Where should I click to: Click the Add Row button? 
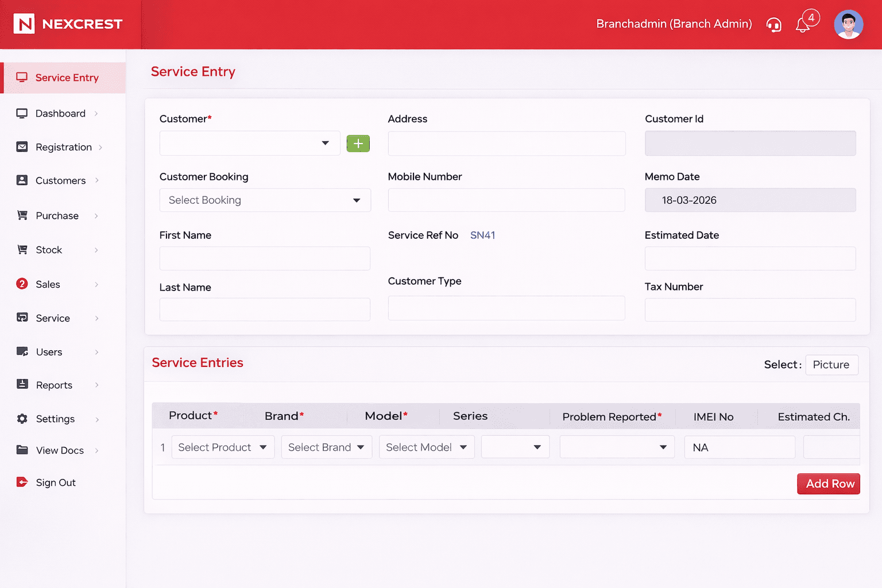828,483
